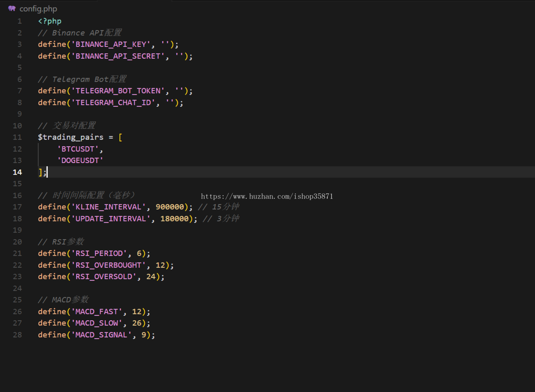Click line number 14 in gutter
This screenshot has width=535, height=392.
coord(17,172)
